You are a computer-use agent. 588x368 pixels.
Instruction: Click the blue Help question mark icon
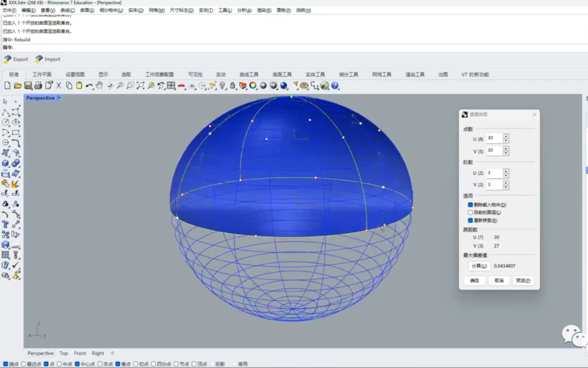[335, 86]
